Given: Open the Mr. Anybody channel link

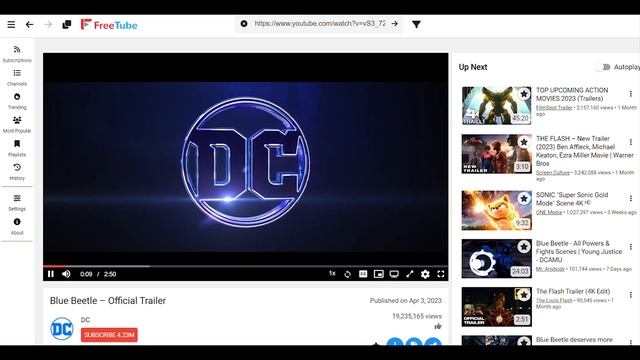Looking at the screenshot, I should (550, 269).
